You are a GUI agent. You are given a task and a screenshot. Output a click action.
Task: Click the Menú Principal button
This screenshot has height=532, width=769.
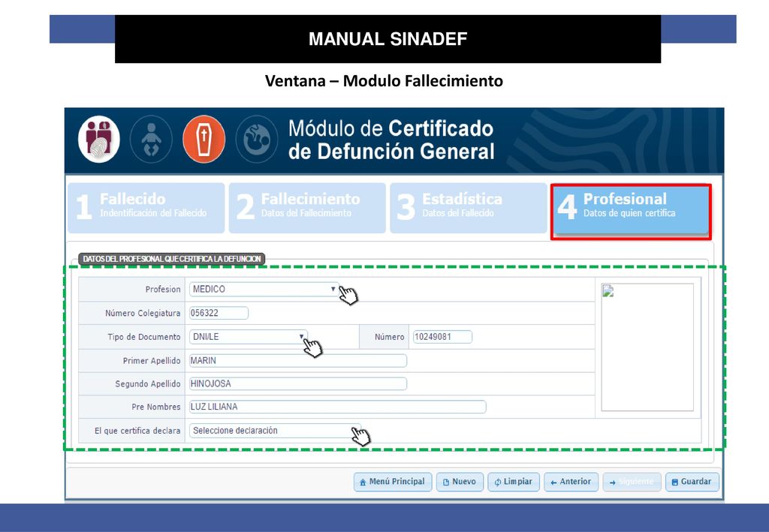393,482
